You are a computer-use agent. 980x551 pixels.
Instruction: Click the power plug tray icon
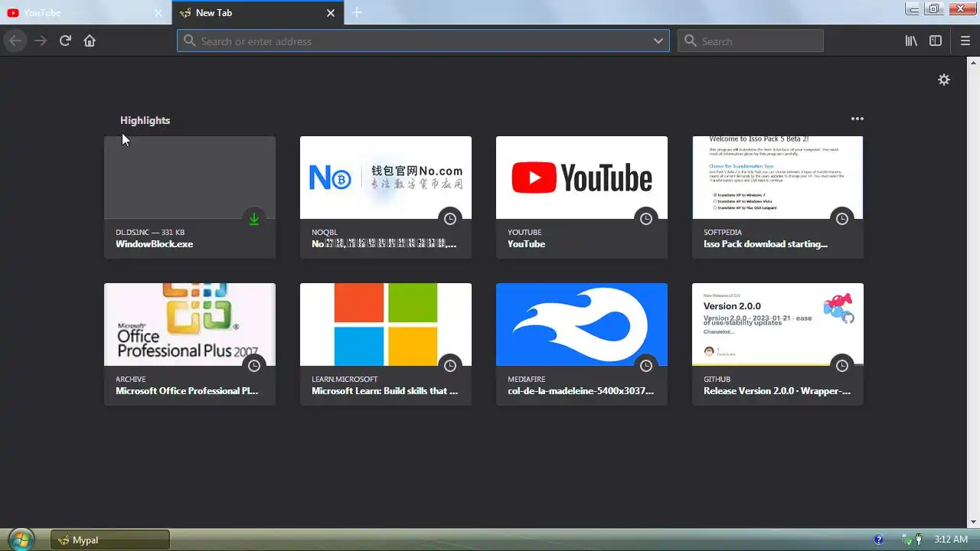click(918, 540)
